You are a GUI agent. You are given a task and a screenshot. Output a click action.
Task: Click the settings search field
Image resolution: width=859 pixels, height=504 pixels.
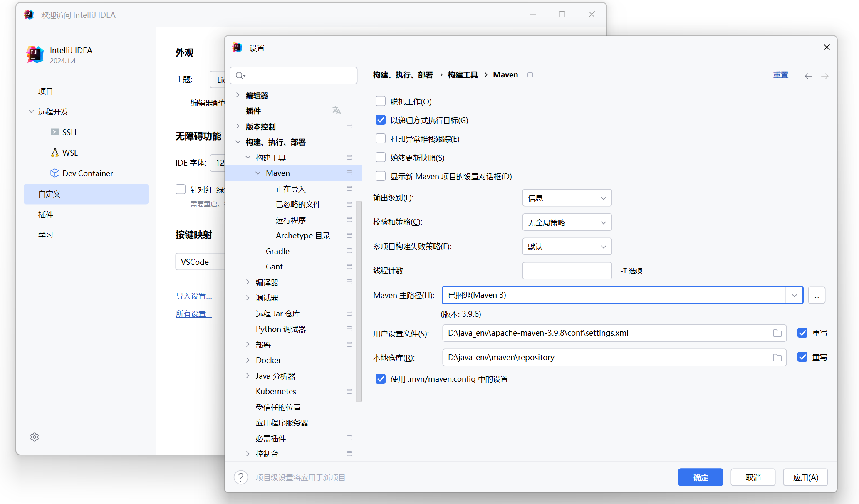pyautogui.click(x=294, y=76)
